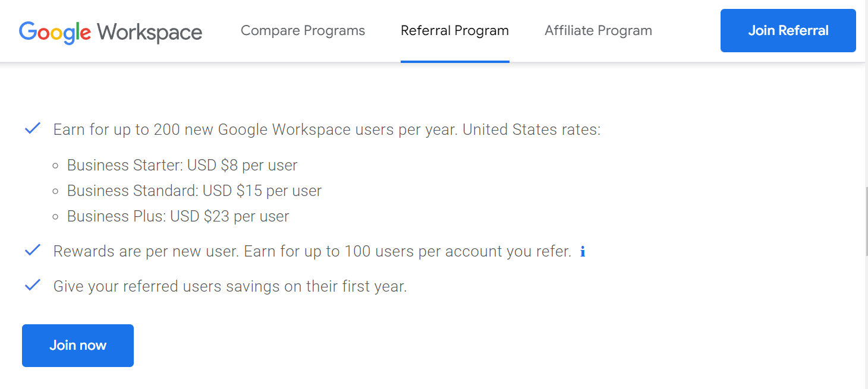Screen dimensions: 868x389
Task: Select the Referral Program tab
Action: point(455,30)
